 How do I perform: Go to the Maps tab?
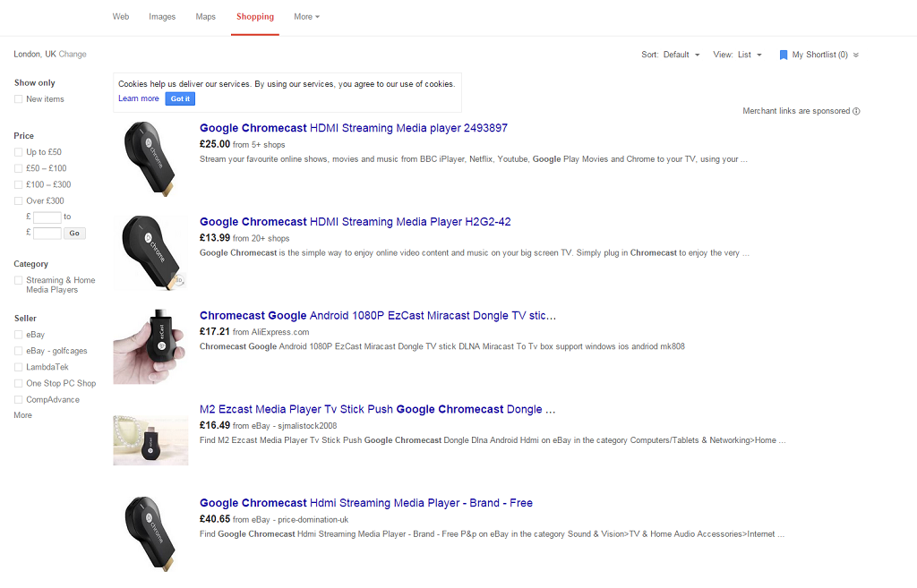[205, 17]
